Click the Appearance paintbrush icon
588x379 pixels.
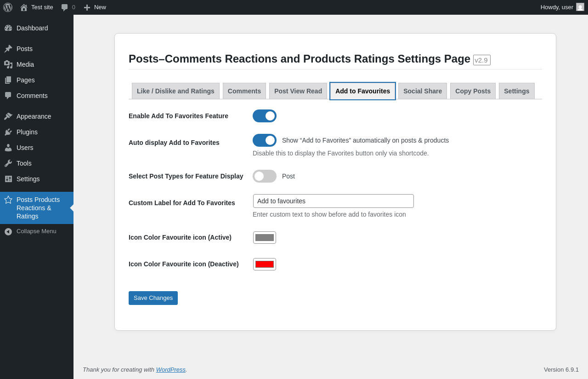[8, 116]
